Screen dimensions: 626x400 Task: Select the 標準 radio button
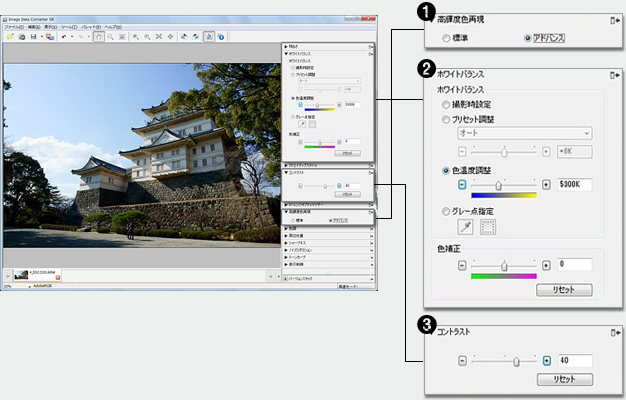pos(446,37)
